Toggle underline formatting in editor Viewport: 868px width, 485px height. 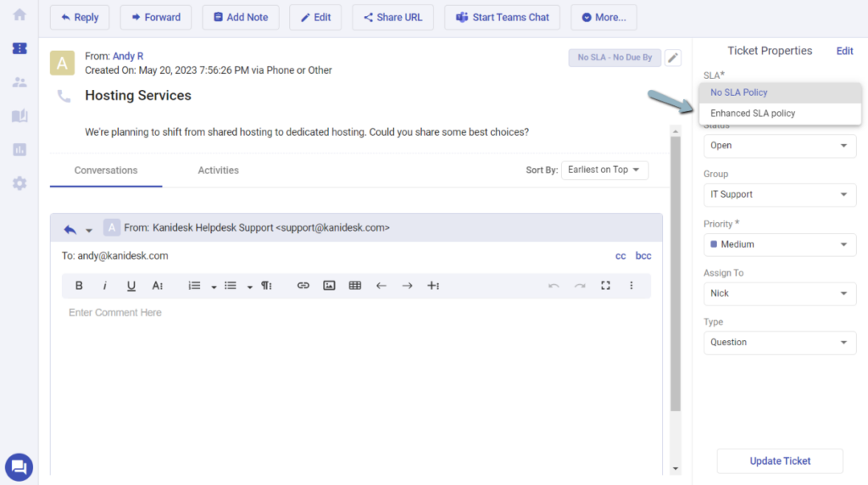(x=131, y=286)
